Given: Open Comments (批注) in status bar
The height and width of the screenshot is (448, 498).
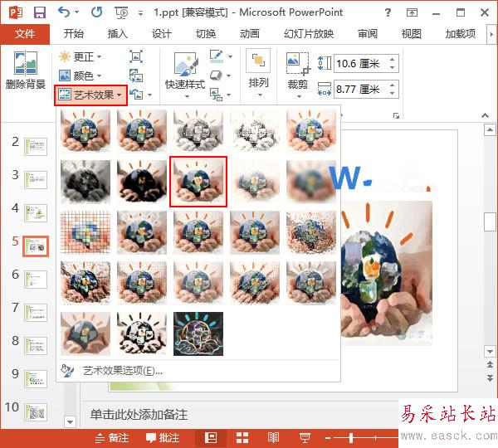Looking at the screenshot, I should pos(163,438).
